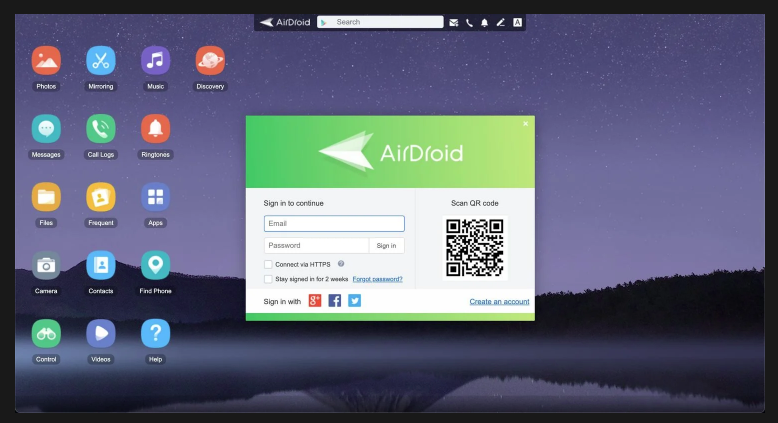Open the Forgot password link
Viewport: 778px width, 423px height.
tap(378, 279)
